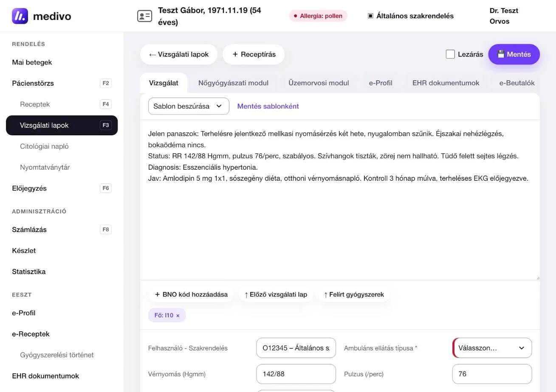Open Számlázás in sidebar

(x=62, y=230)
